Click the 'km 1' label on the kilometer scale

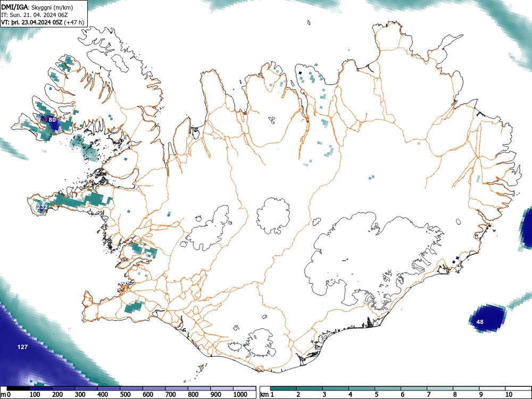click(x=267, y=395)
